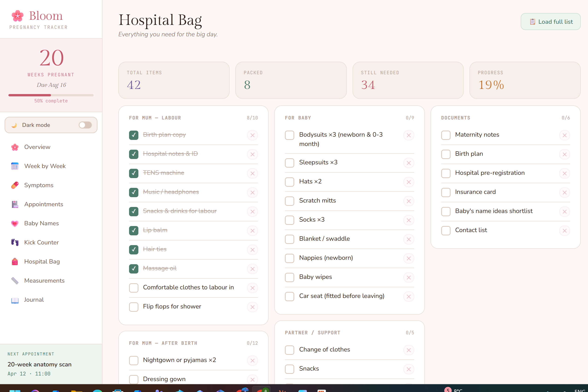The height and width of the screenshot is (392, 588).
Task: Click the Kick Counter footprints icon
Action: [15, 243]
